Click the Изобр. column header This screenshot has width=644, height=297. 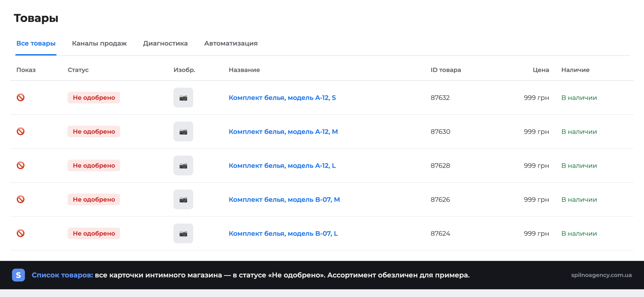click(x=184, y=70)
